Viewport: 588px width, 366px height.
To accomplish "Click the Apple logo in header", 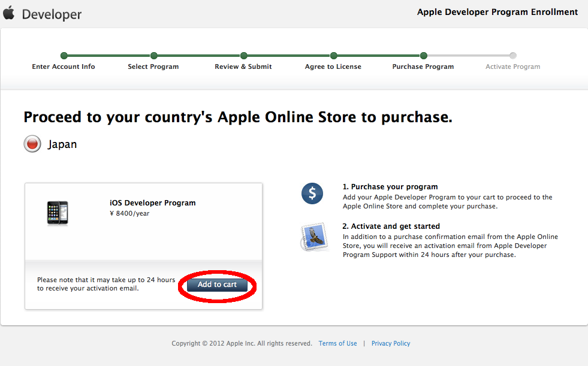I will pyautogui.click(x=8, y=13).
